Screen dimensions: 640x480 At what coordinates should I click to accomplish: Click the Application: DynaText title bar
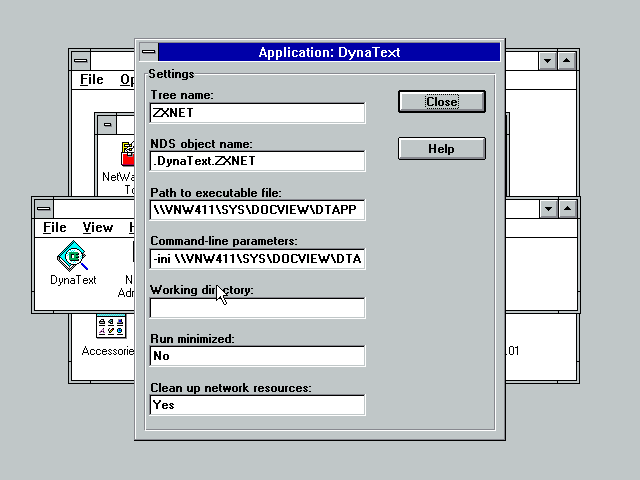pos(329,52)
